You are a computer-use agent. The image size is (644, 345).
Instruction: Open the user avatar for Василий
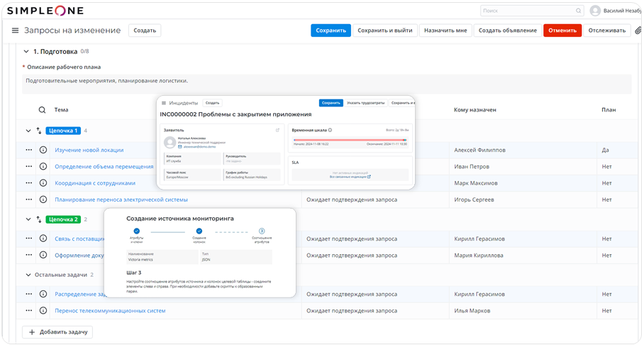595,11
